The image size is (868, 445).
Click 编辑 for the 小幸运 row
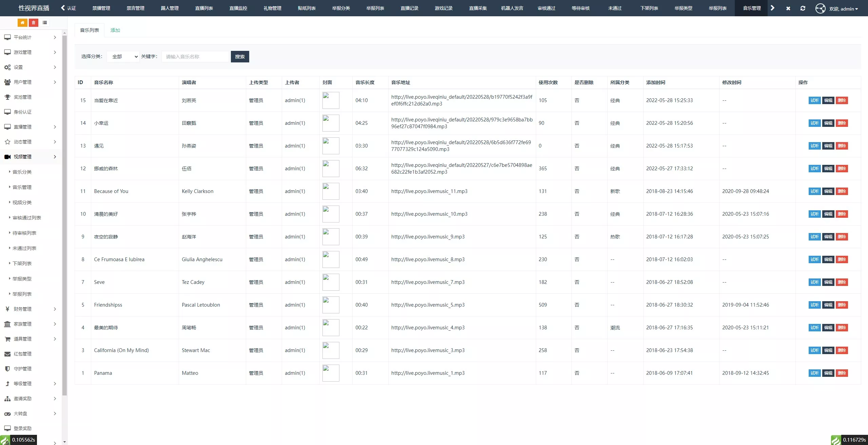click(828, 123)
